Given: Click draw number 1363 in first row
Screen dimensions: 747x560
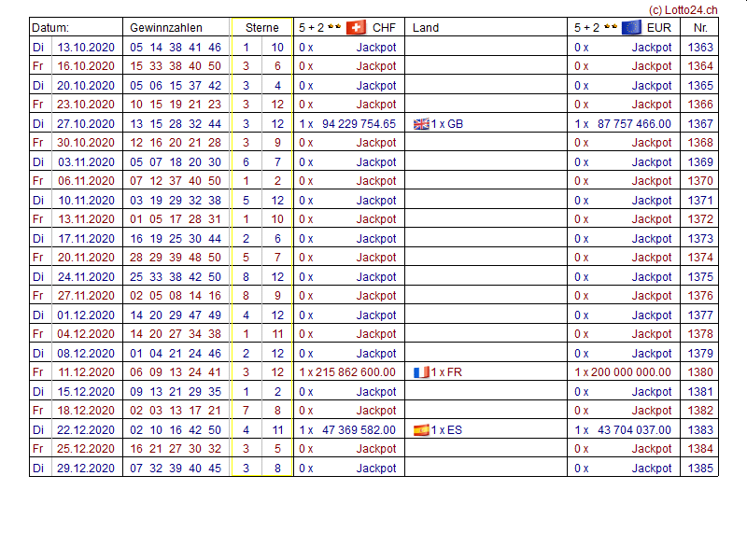Looking at the screenshot, I should coord(699,48).
